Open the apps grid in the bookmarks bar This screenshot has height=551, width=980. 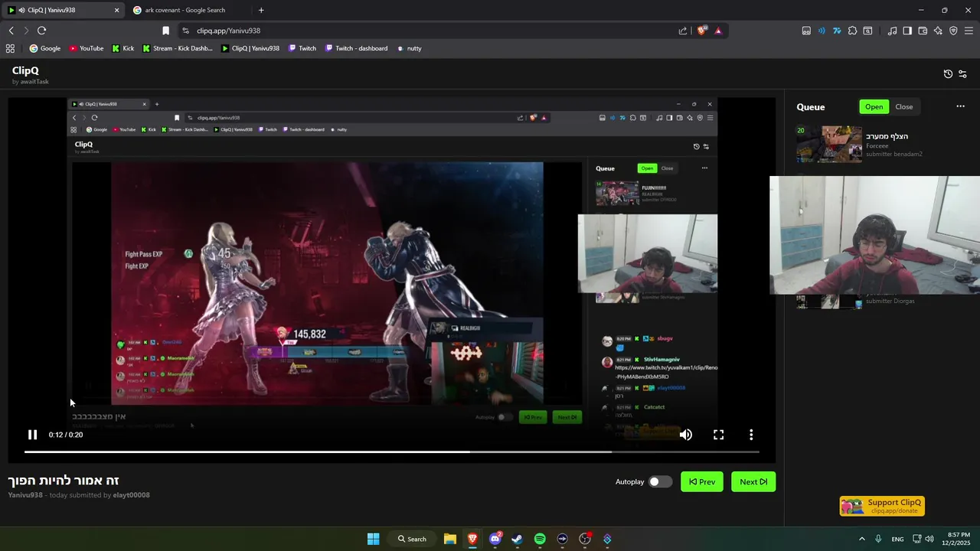pyautogui.click(x=10, y=48)
